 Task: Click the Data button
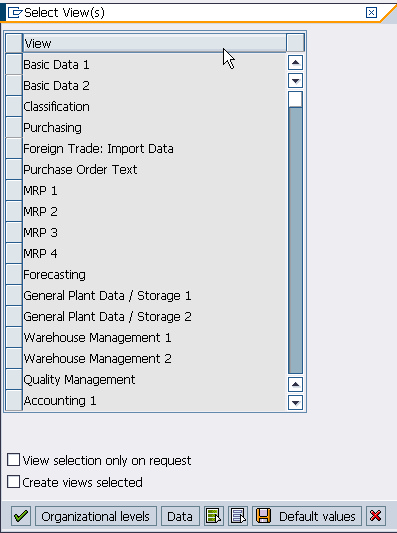(x=180, y=516)
